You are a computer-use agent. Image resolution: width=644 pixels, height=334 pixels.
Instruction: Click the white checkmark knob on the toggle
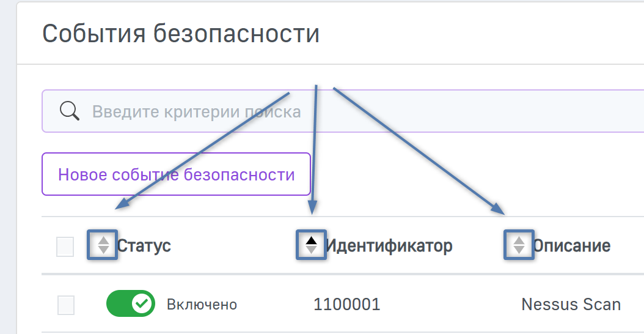point(142,304)
